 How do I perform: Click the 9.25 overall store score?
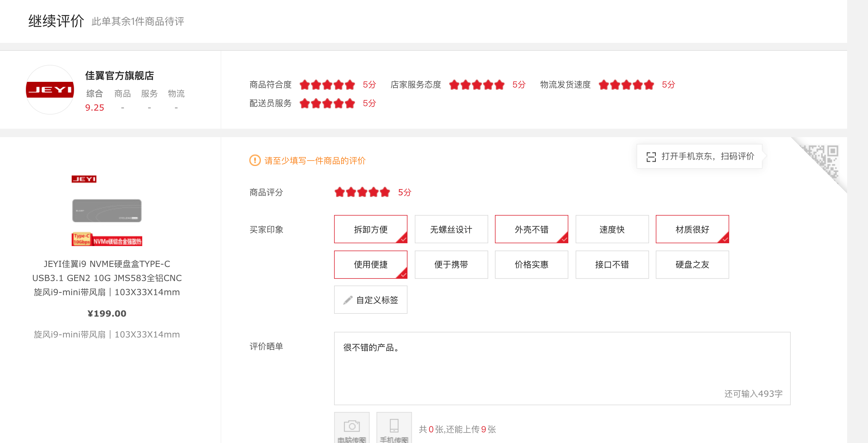[x=95, y=108]
